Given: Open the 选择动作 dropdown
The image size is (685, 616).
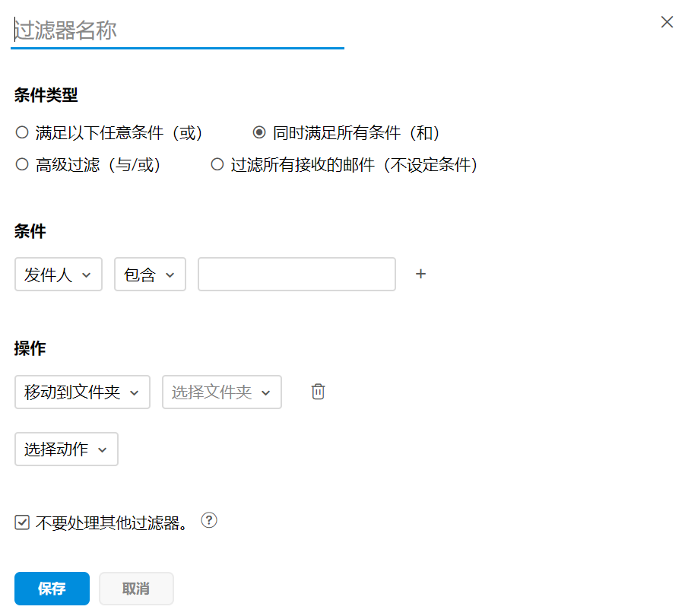Looking at the screenshot, I should 66,449.
